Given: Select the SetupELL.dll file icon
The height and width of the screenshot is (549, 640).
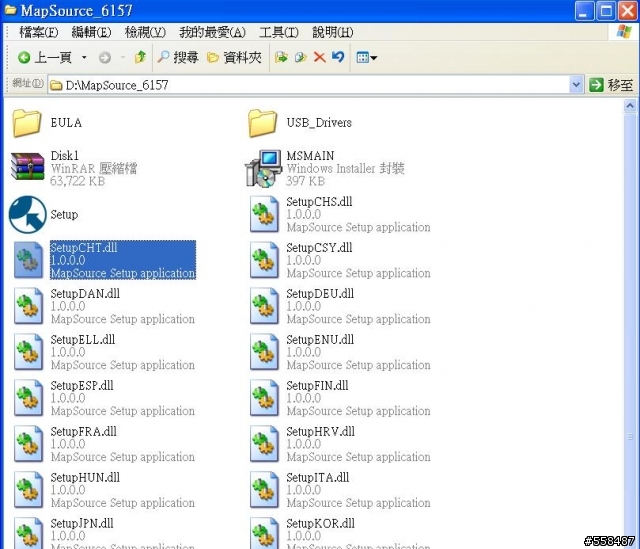Looking at the screenshot, I should pos(28,352).
